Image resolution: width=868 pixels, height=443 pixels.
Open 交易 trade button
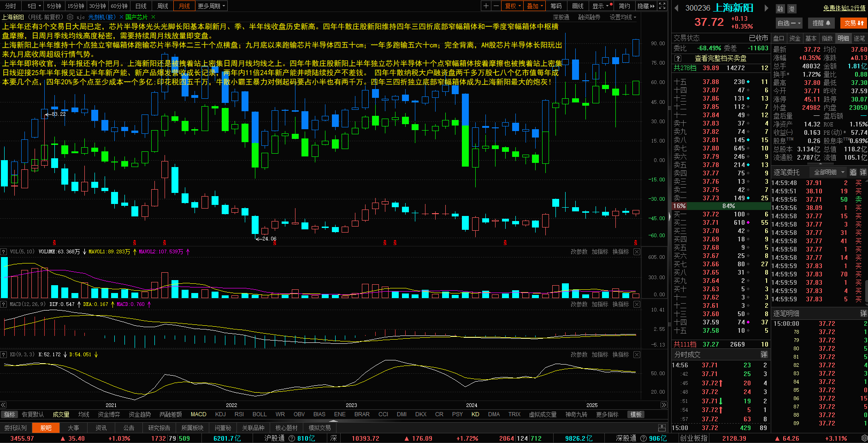tap(854, 23)
